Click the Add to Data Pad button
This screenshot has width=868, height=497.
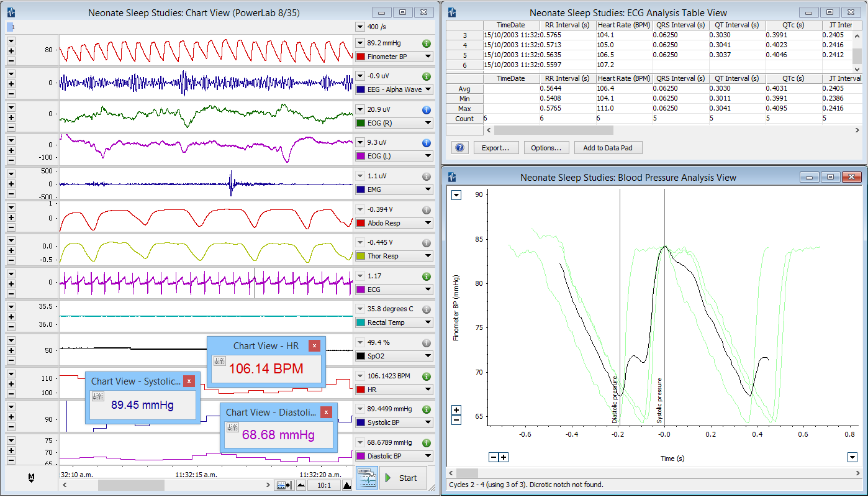608,147
